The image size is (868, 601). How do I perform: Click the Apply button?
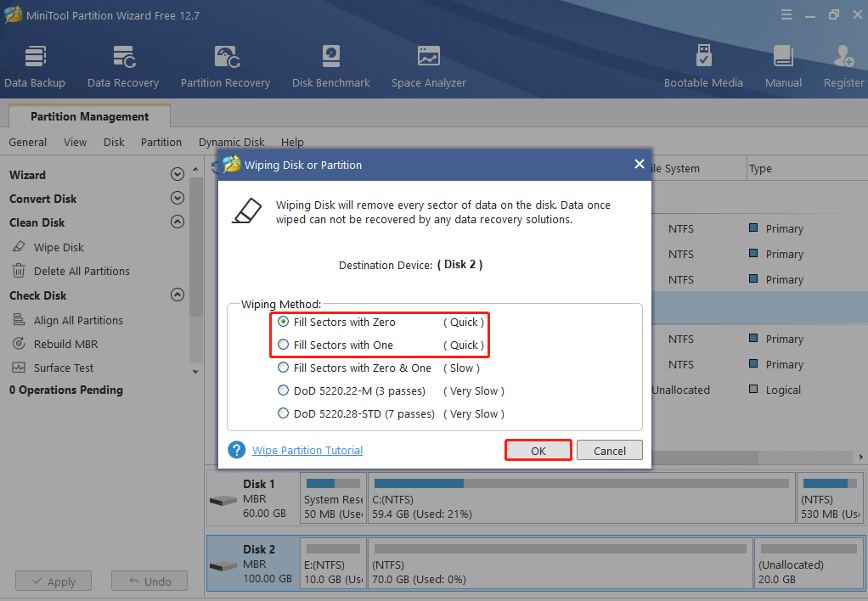(x=54, y=581)
